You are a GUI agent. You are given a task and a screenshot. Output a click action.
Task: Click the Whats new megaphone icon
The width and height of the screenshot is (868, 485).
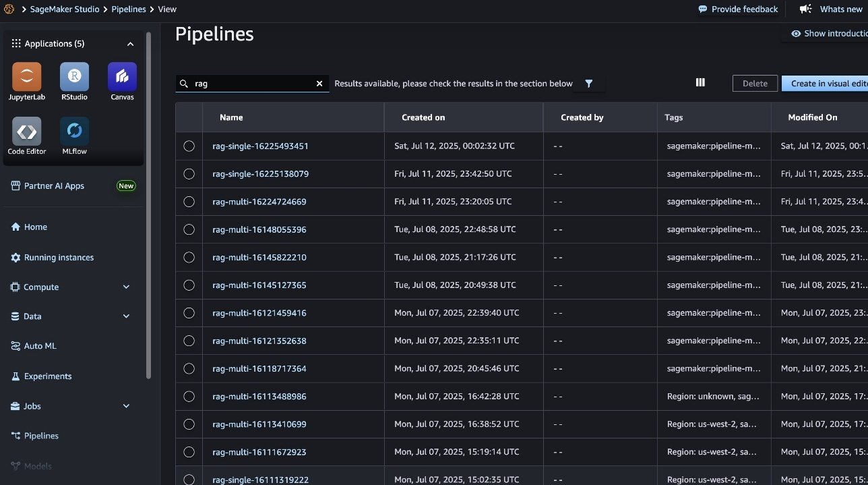tap(805, 9)
